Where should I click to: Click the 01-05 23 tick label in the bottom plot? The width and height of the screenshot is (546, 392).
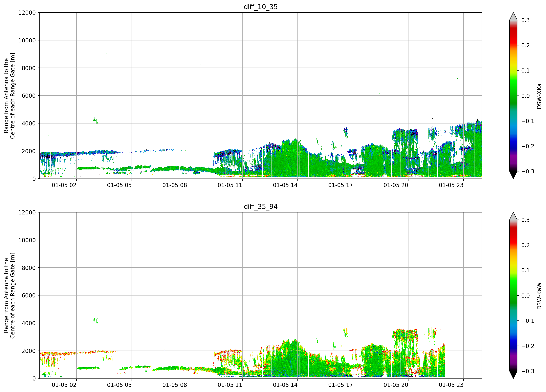pos(451,385)
